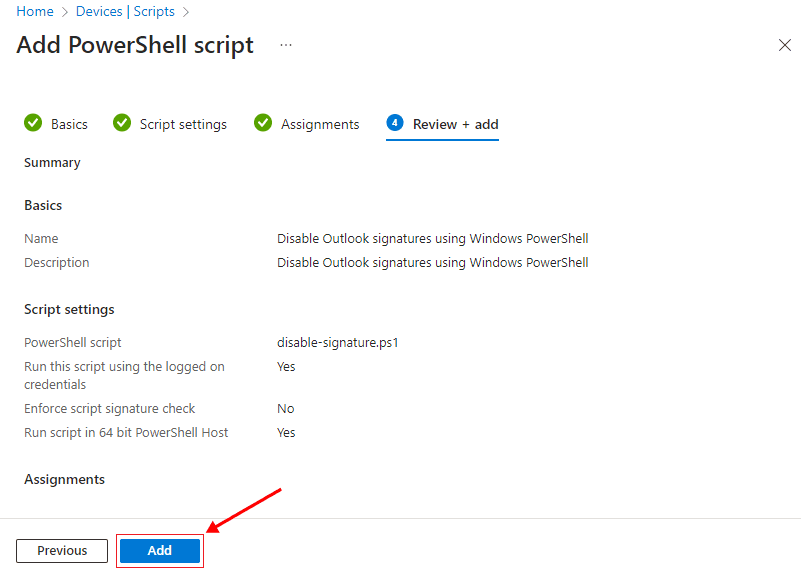The image size is (801, 579).
Task: Click the blue Add button
Action: pyautogui.click(x=160, y=551)
